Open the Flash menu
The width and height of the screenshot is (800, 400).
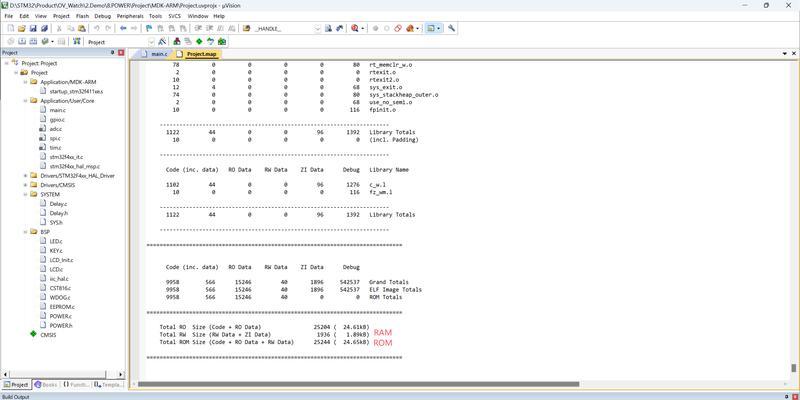point(82,16)
